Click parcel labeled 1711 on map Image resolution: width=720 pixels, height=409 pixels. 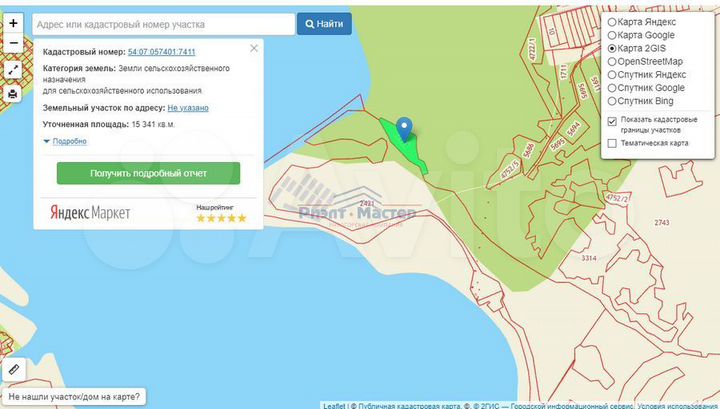point(564,71)
